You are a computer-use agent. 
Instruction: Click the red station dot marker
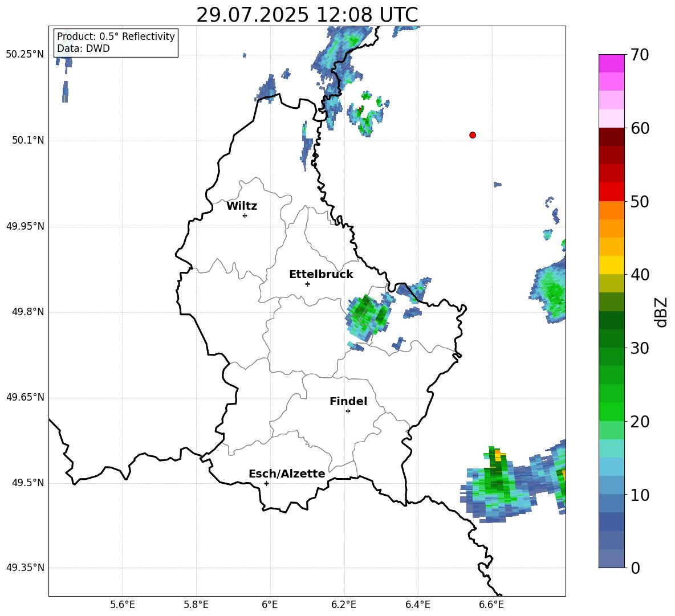473,135
